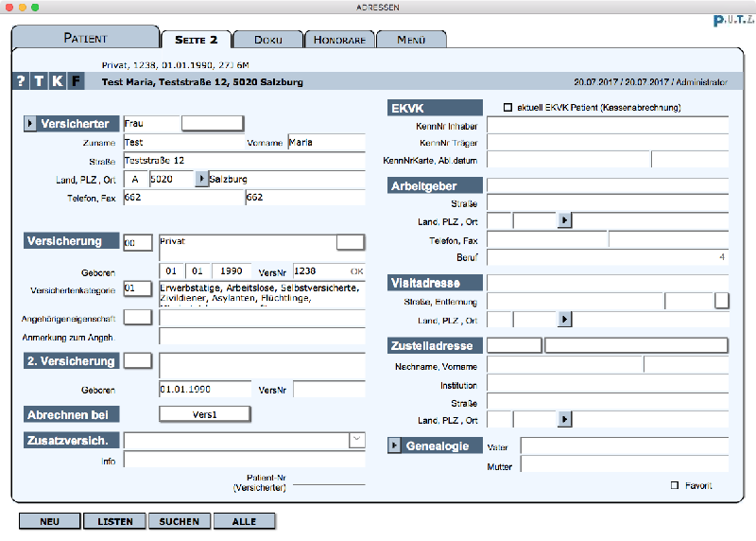The height and width of the screenshot is (541, 756).
Task: Open Zustelladresse PLZ lookup arrow
Action: 564,419
